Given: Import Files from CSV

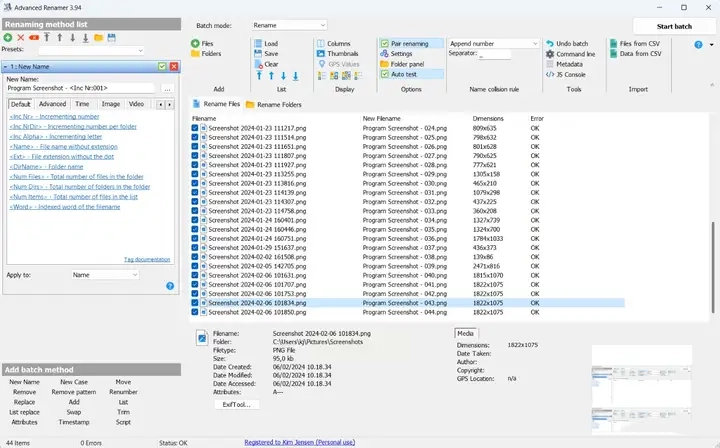Looking at the screenshot, I should coord(635,43).
